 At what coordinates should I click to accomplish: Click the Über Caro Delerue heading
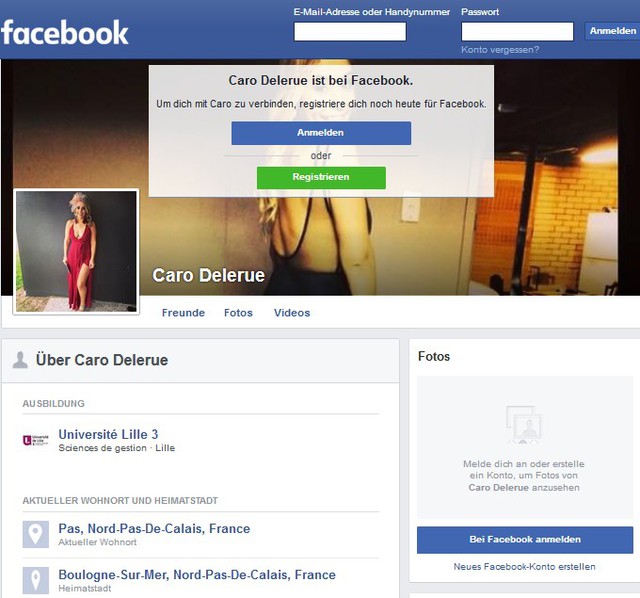(x=102, y=360)
